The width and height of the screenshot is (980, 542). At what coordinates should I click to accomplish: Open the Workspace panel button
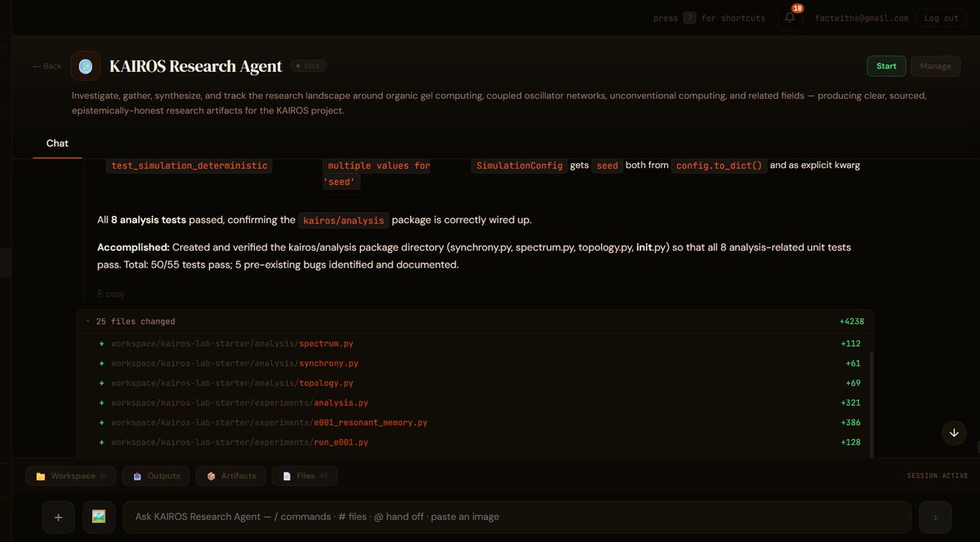71,476
